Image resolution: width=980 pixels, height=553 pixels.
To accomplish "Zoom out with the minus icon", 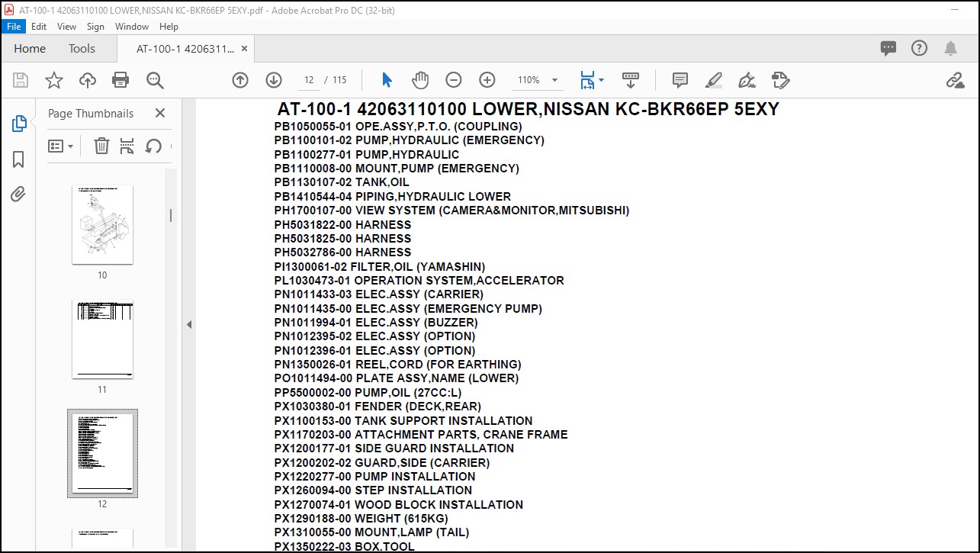I will pos(454,80).
